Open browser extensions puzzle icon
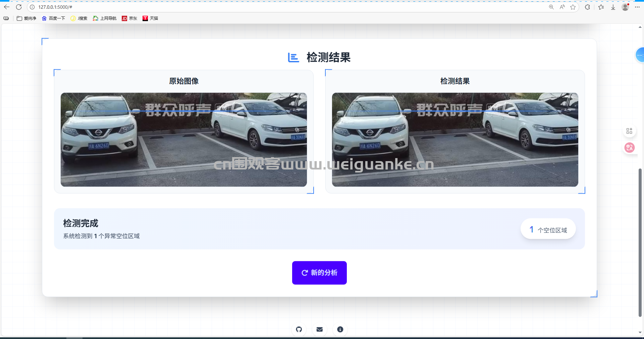The width and height of the screenshot is (644, 339). click(587, 7)
